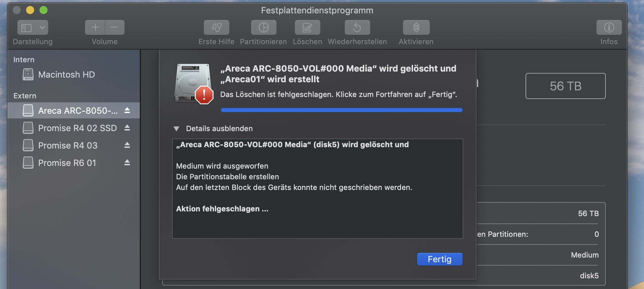Click the Wiederherstellen restore icon

point(357,27)
